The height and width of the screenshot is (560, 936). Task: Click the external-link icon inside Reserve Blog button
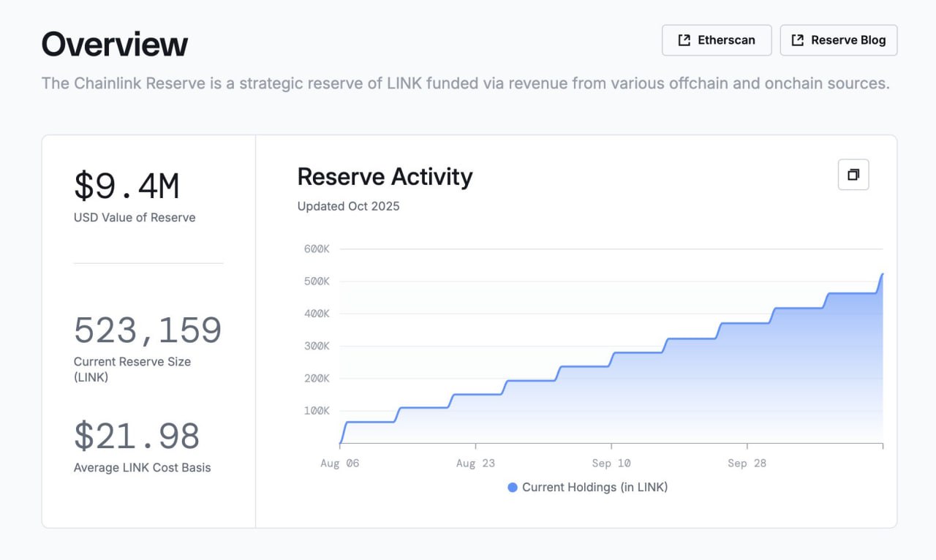[x=798, y=40]
